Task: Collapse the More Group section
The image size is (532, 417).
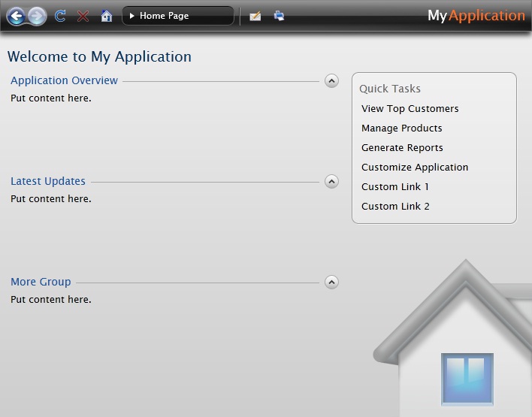Action: 331,282
